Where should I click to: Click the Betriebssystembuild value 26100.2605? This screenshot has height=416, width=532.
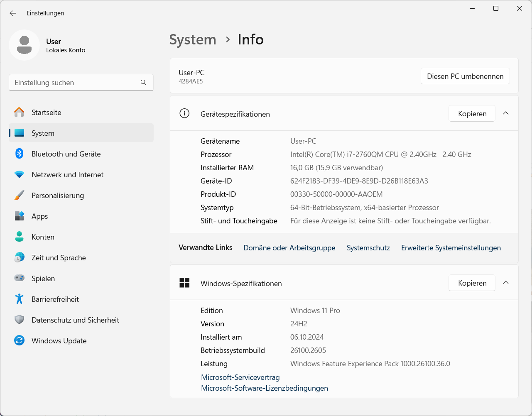coord(308,350)
